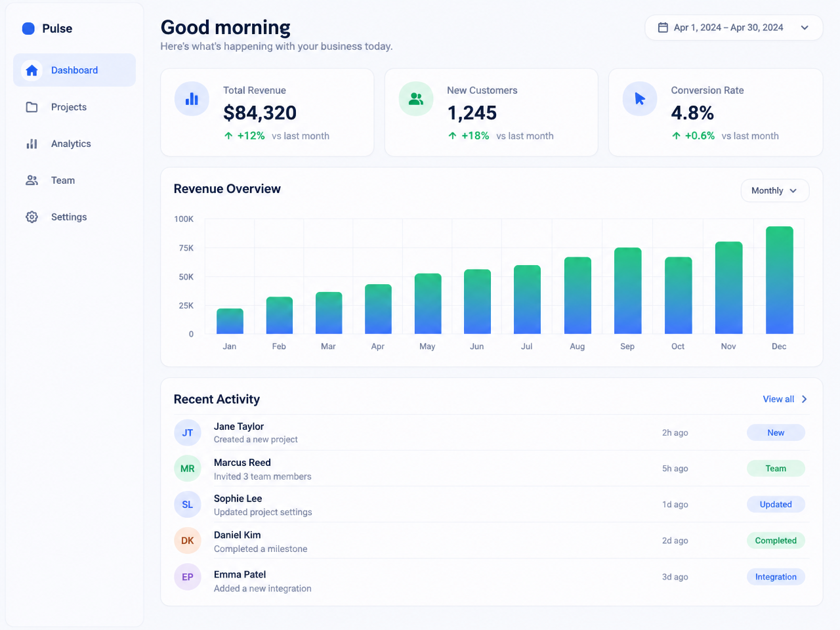The image size is (840, 630).
Task: Open the Projects menu item
Action: pyautogui.click(x=74, y=107)
